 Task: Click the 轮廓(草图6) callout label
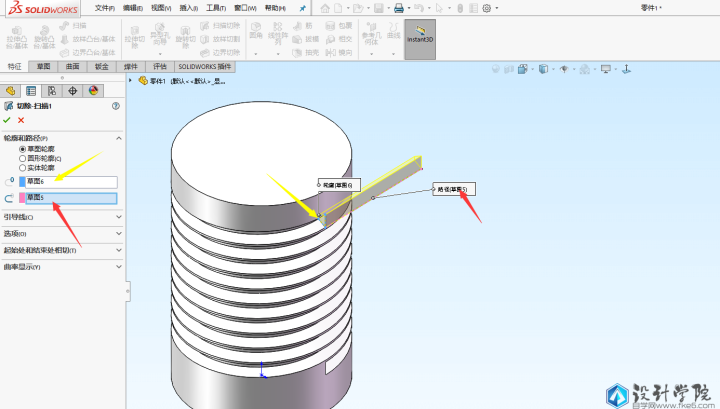[x=338, y=185]
